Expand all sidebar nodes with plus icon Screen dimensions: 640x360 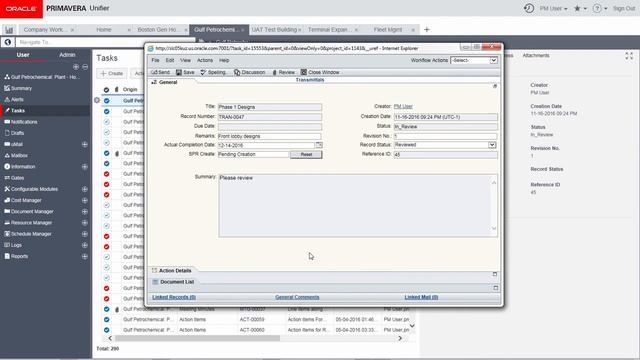(76, 67)
